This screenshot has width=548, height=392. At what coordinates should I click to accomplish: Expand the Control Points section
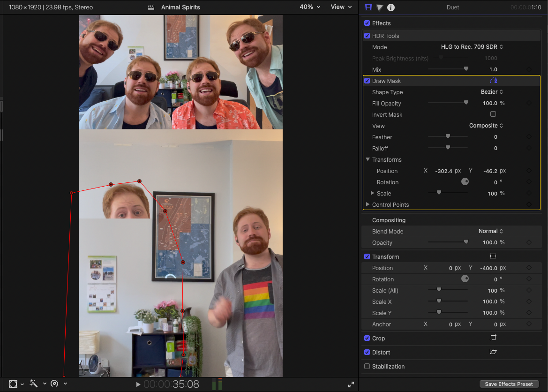click(x=368, y=205)
